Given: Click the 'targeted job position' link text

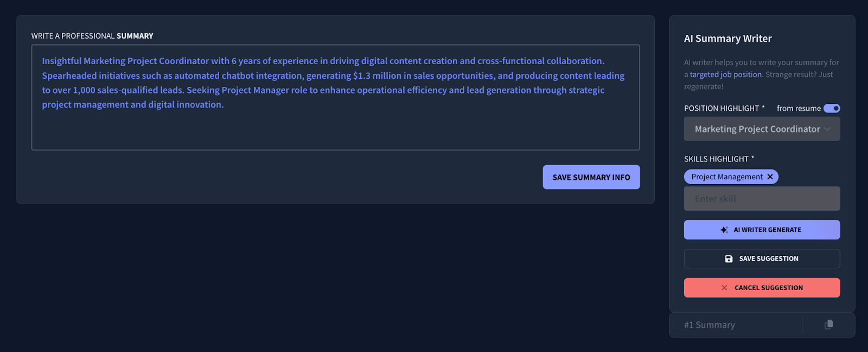Looking at the screenshot, I should tap(726, 74).
